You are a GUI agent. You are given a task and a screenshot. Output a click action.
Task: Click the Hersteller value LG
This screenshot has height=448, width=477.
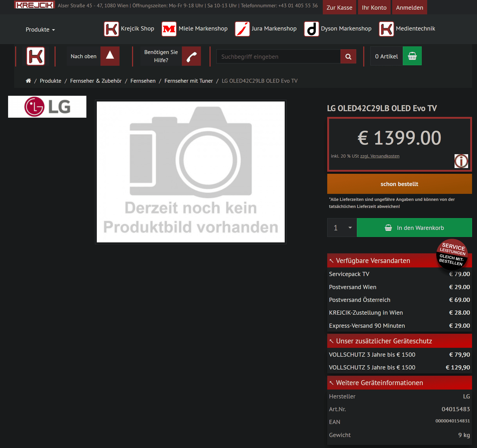pos(466,396)
